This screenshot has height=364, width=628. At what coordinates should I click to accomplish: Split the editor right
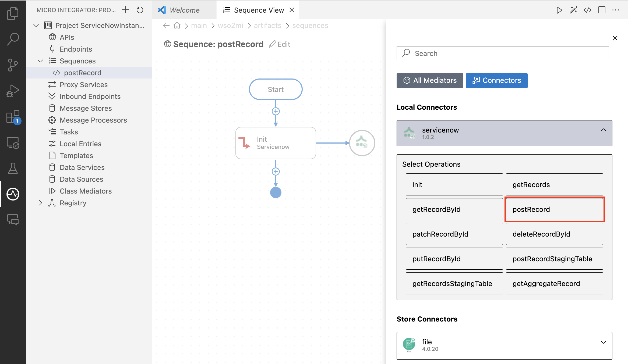pyautogui.click(x=602, y=10)
